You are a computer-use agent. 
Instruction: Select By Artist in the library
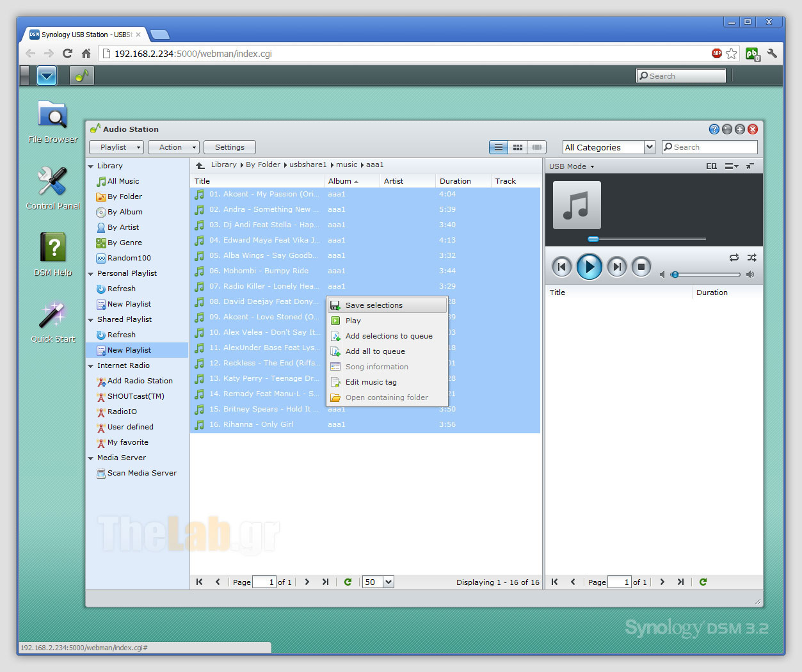123,227
